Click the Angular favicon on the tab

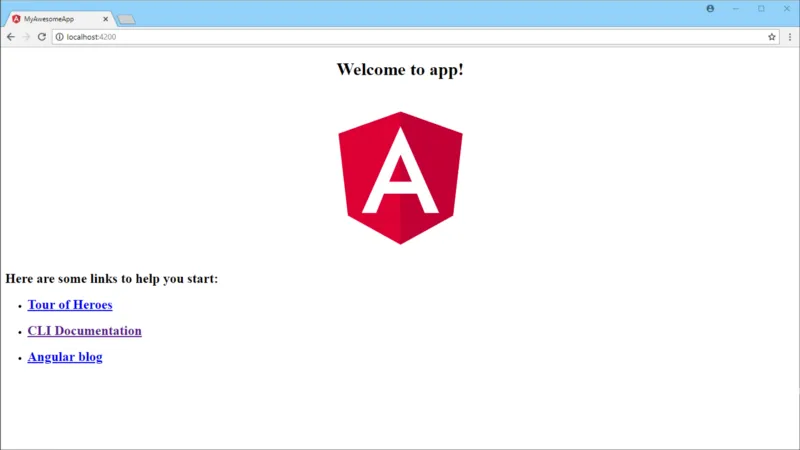[16, 19]
